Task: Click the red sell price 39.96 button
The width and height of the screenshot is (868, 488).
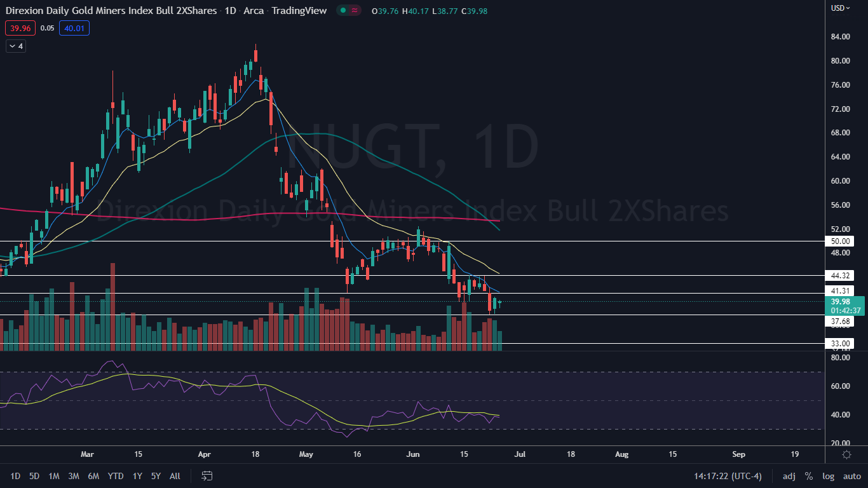Action: [20, 28]
